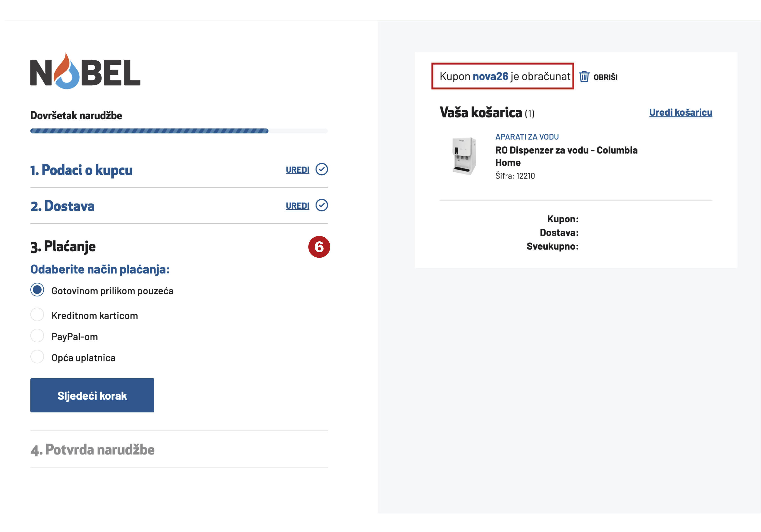Click the order completion progress bar
Viewport: 761px width, 532px height.
coord(179,131)
